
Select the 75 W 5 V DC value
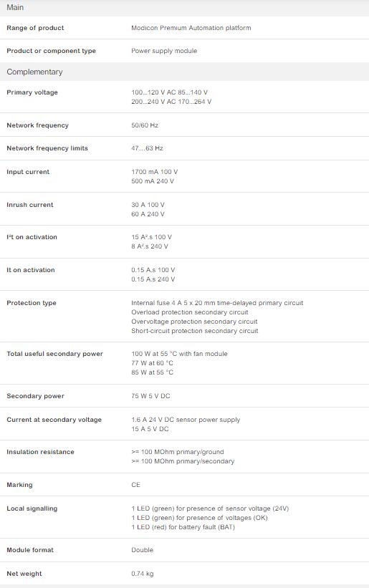click(x=150, y=396)
